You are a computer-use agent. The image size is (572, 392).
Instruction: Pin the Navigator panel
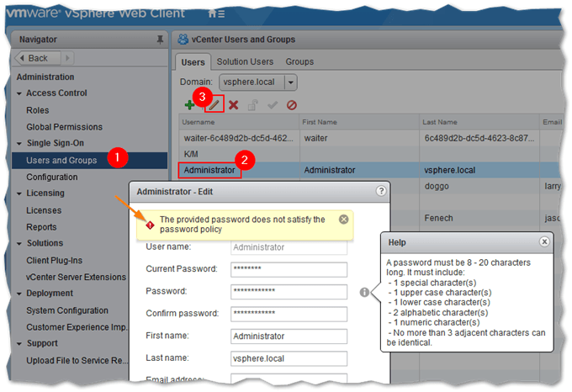coord(160,40)
